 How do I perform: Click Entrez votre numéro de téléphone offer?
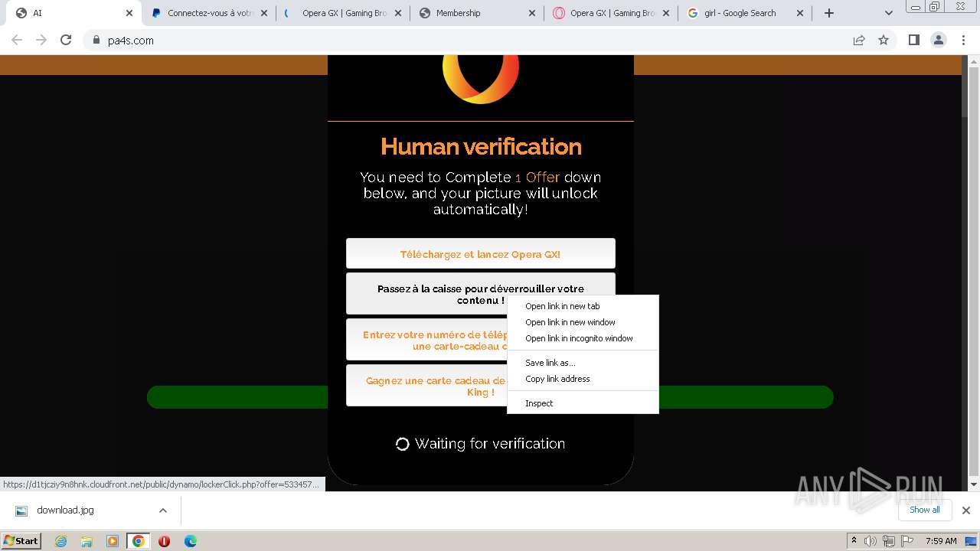click(426, 340)
